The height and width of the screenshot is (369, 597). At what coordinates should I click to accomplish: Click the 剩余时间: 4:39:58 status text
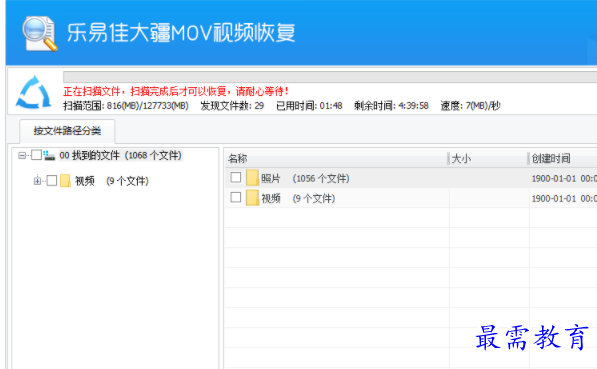click(x=391, y=105)
